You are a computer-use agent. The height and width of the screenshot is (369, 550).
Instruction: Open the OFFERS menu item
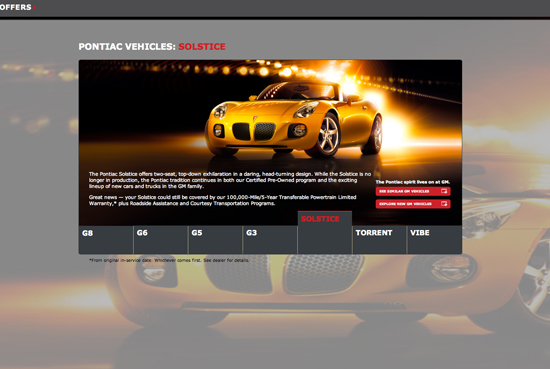tap(17, 7)
